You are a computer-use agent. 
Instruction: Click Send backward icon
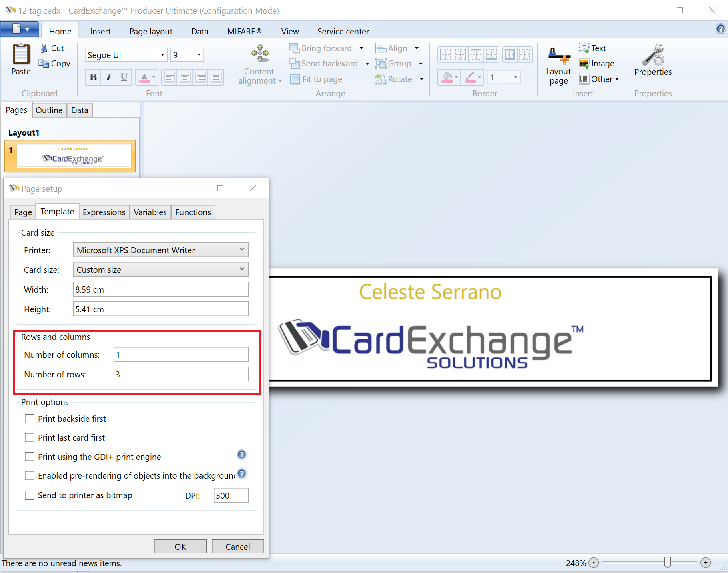pos(294,64)
